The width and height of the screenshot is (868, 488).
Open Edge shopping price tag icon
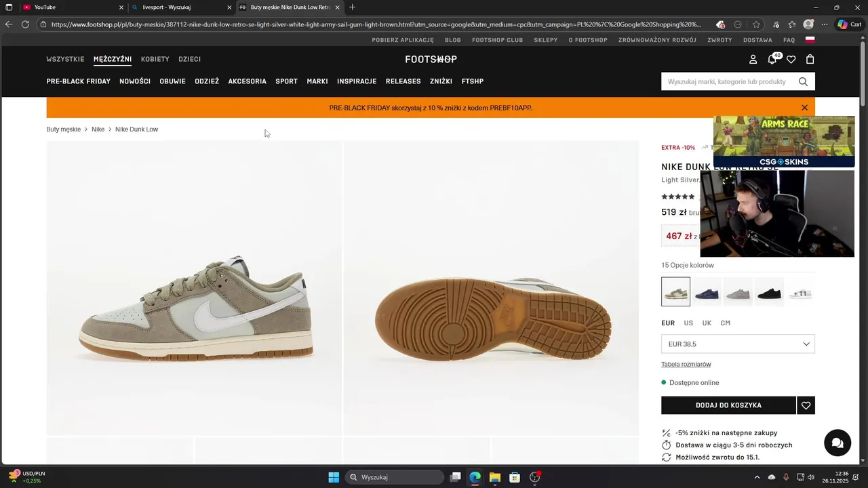coord(720,24)
